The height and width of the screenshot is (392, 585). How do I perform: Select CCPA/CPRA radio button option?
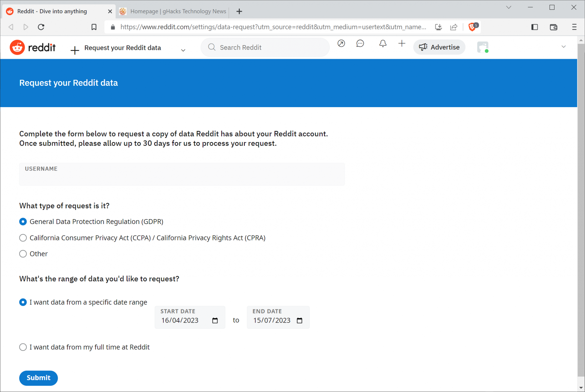23,237
